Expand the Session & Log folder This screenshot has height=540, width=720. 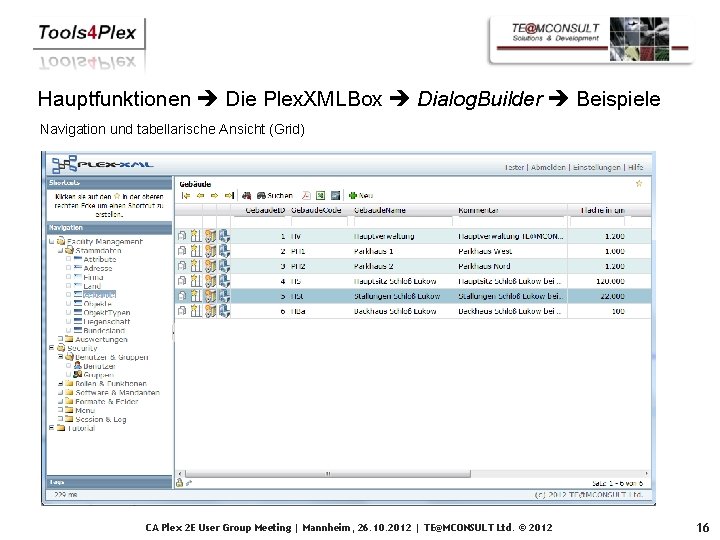(60, 419)
